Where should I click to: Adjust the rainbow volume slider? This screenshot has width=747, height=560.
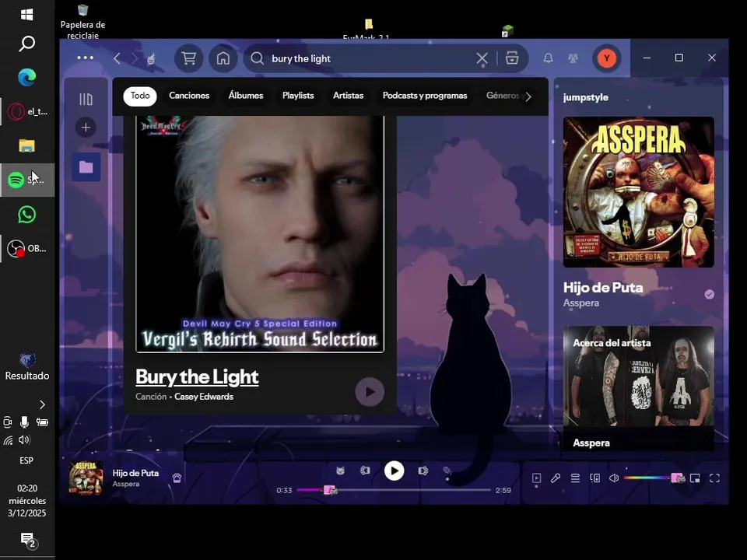(653, 478)
